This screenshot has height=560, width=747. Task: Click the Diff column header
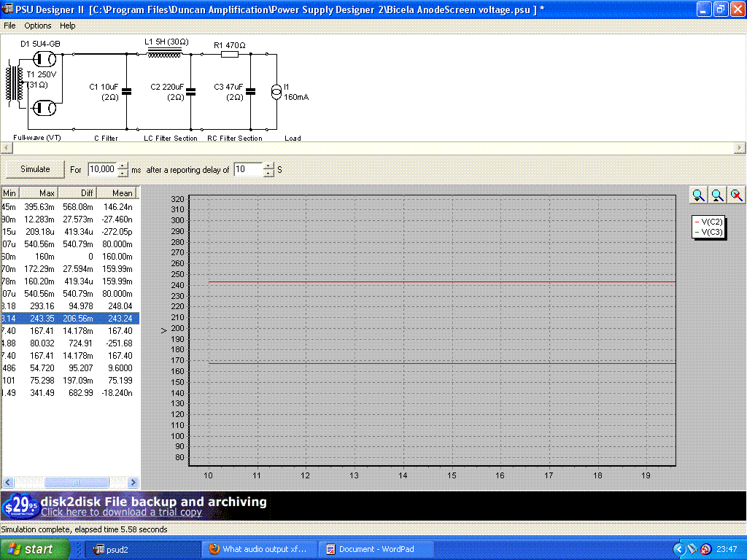tap(77, 192)
